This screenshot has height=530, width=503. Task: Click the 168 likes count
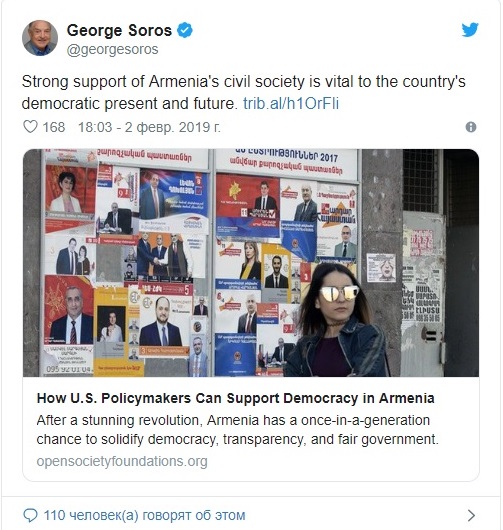pyautogui.click(x=54, y=127)
